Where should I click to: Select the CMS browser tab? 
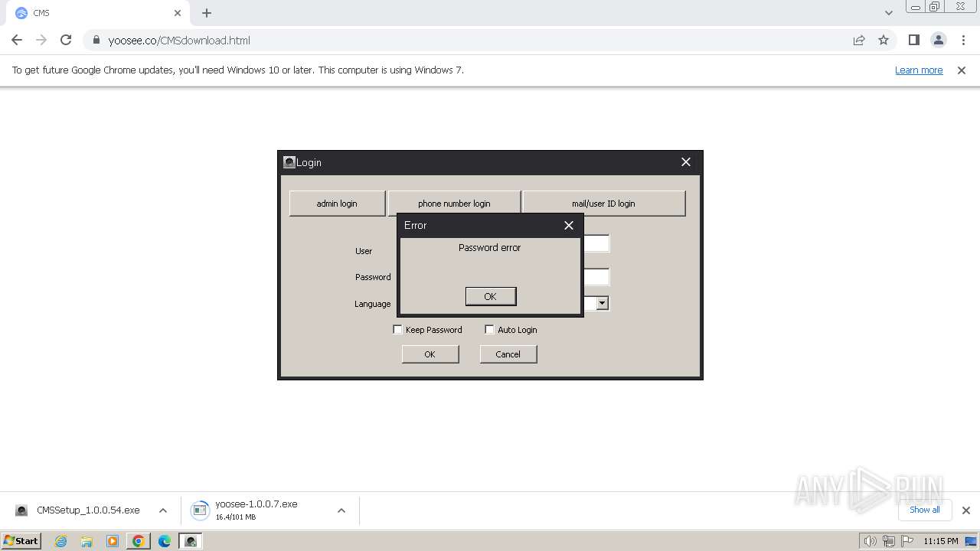coord(98,13)
